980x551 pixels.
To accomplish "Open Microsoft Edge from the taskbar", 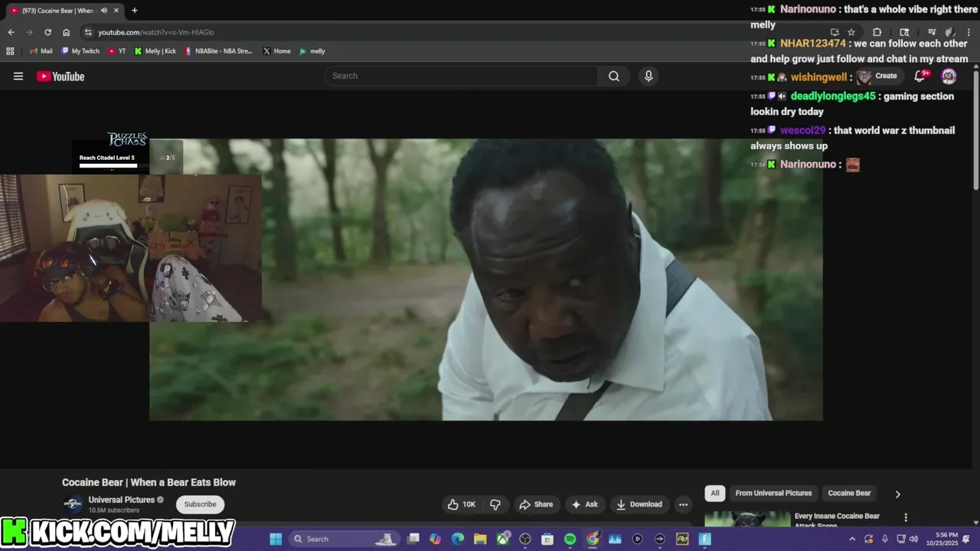I will pyautogui.click(x=458, y=539).
